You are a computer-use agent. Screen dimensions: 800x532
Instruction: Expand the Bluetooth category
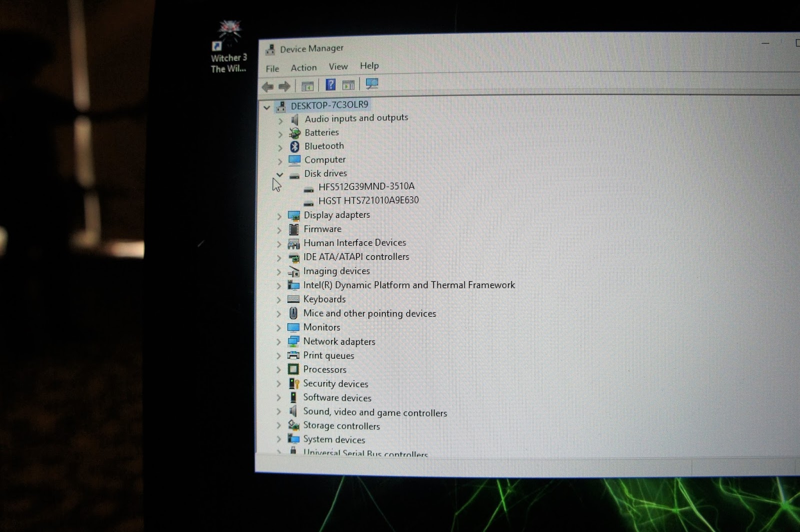(280, 147)
